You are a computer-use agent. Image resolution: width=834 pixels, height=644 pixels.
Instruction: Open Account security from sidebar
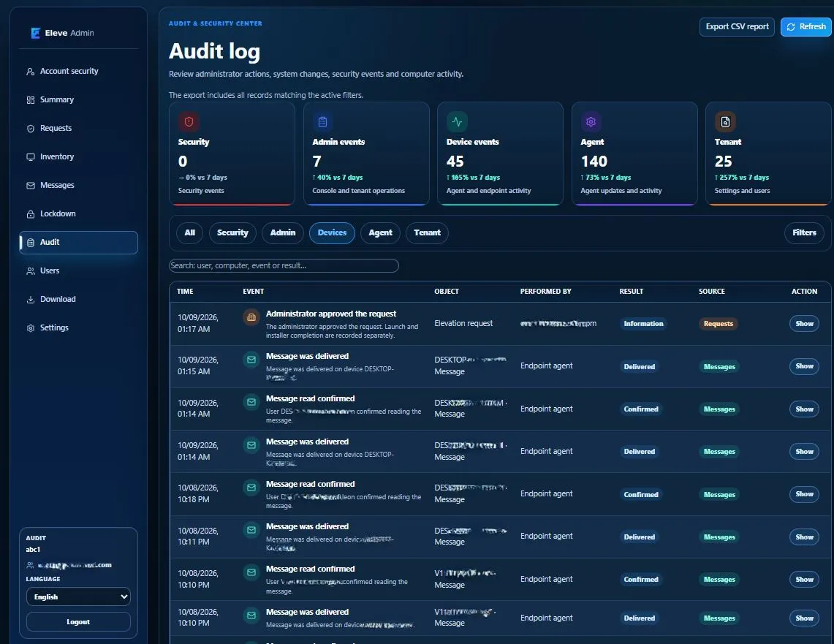(78, 71)
